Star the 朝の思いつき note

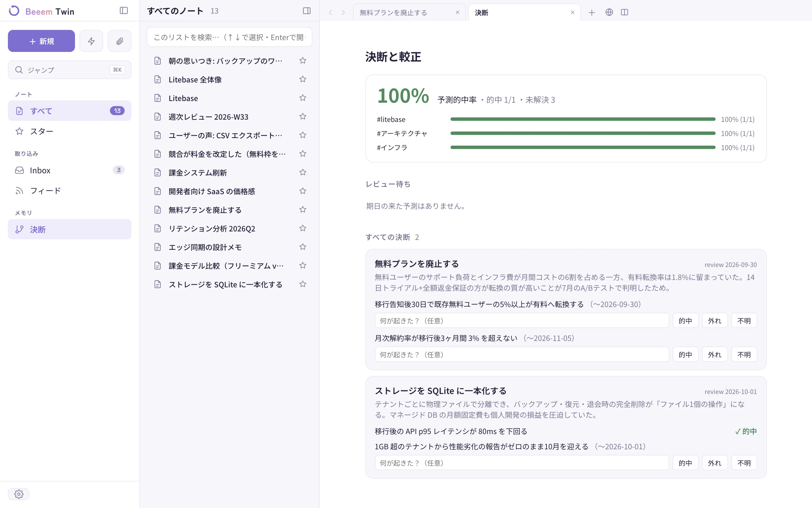tap(303, 60)
